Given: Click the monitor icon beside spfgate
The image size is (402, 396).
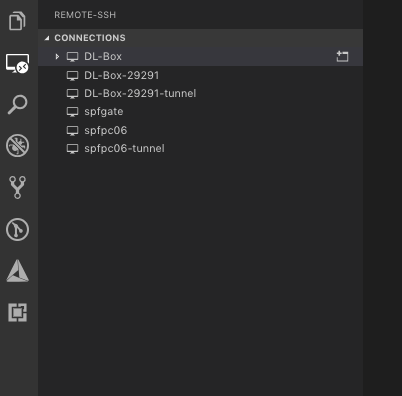Looking at the screenshot, I should coord(72,112).
